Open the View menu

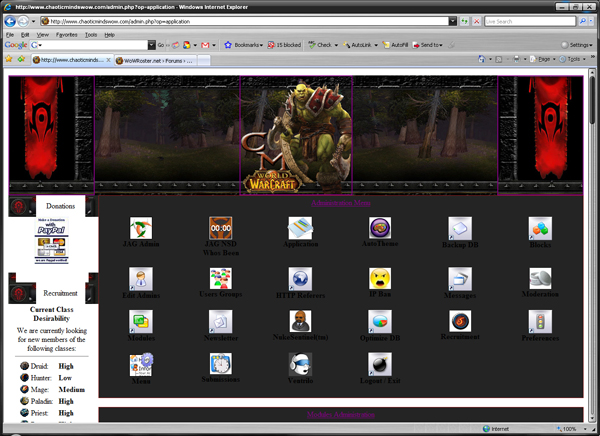click(x=42, y=34)
